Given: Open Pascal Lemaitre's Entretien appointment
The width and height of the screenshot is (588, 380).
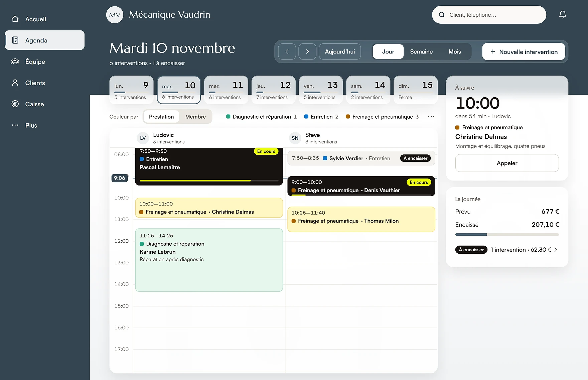Looking at the screenshot, I should click(x=209, y=166).
